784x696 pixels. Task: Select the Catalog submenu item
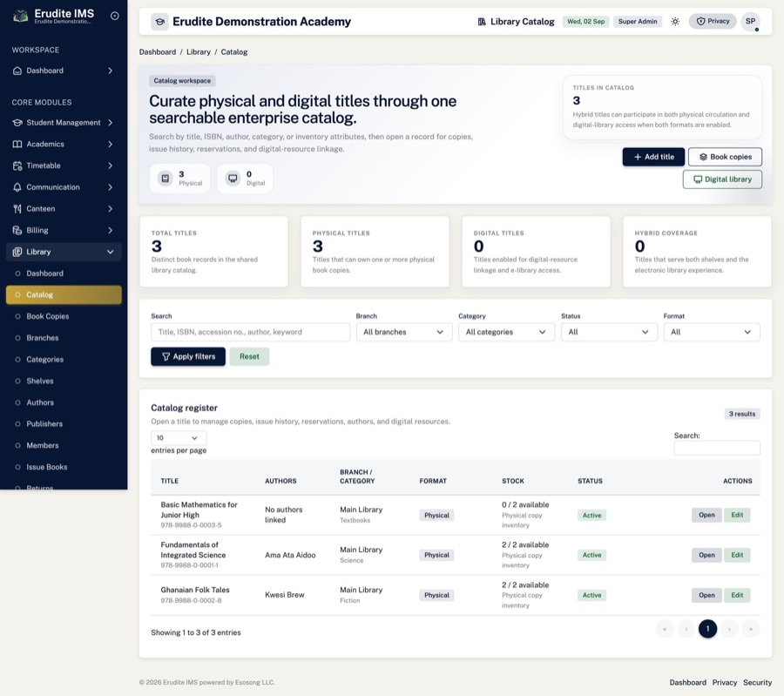[x=64, y=295]
